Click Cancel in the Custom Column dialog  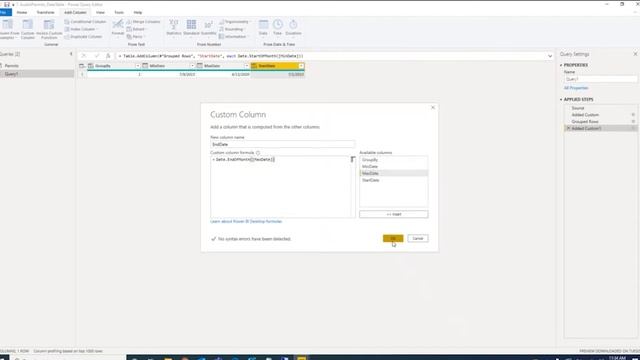point(418,238)
